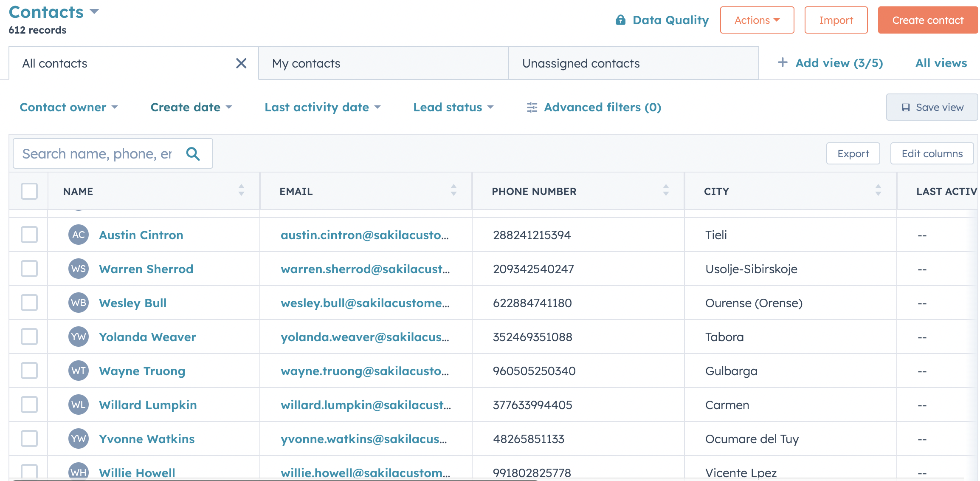Click the Advanced filters sliders icon

[532, 108]
